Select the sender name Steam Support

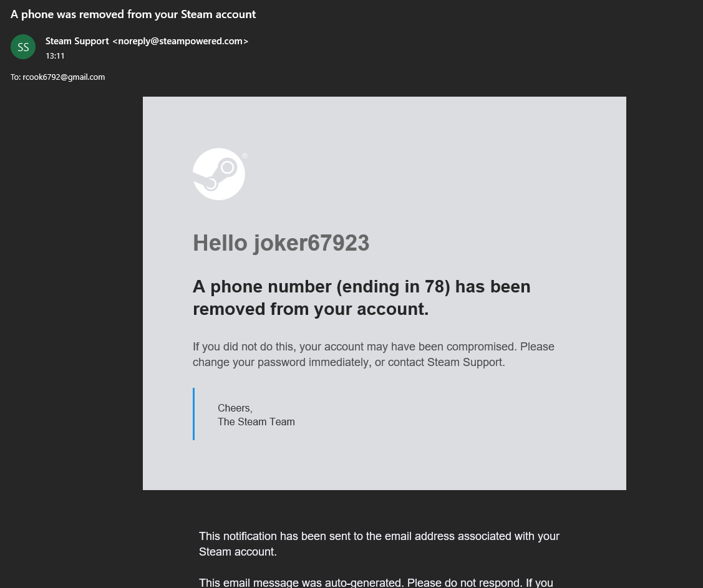(x=77, y=41)
